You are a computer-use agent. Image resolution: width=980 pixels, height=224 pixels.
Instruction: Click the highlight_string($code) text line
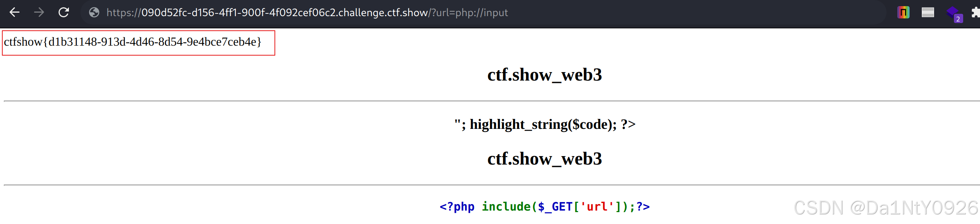(544, 124)
